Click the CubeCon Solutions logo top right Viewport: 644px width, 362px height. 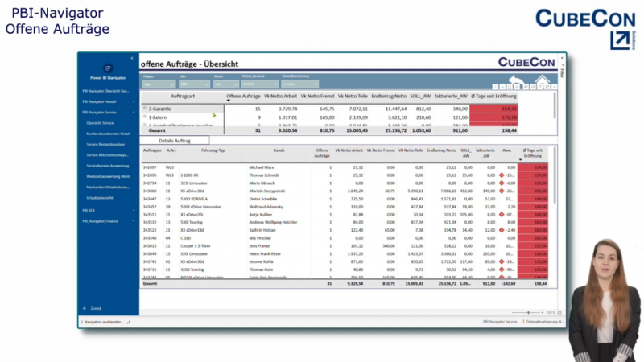[x=585, y=28]
